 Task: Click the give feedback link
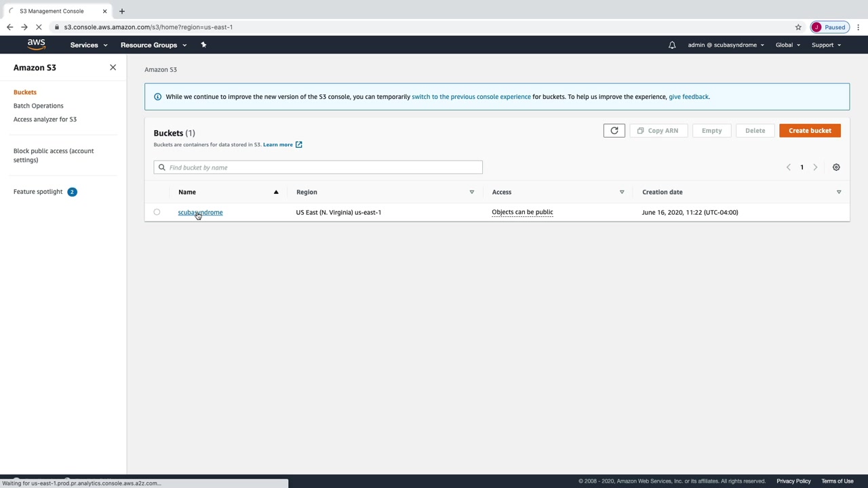click(688, 97)
